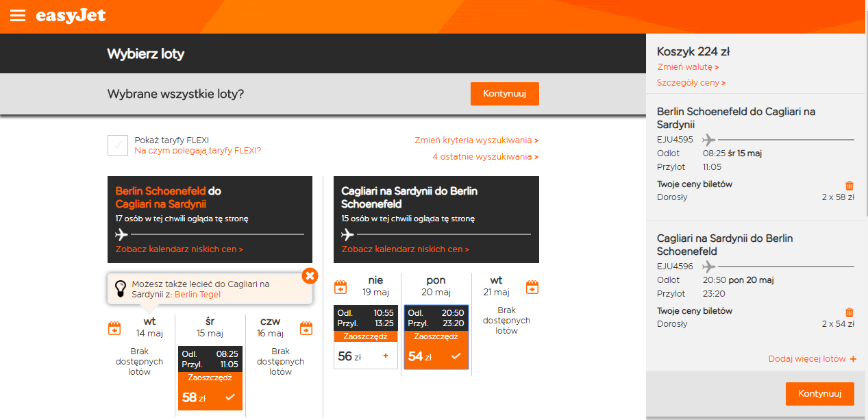
Task: Click 2 x 54 zł price
Action: [838, 324]
